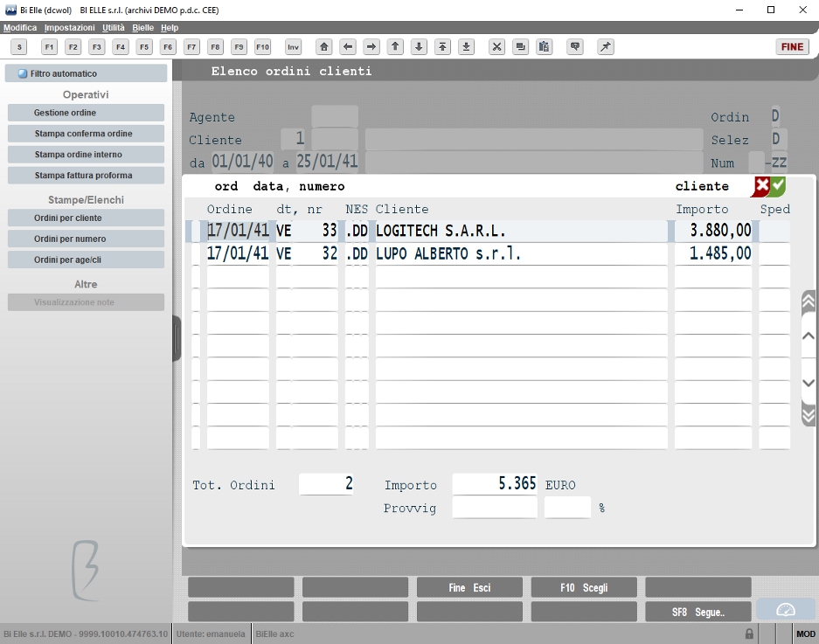Click the Gestione ordine button
The width and height of the screenshot is (819, 644).
pos(87,113)
